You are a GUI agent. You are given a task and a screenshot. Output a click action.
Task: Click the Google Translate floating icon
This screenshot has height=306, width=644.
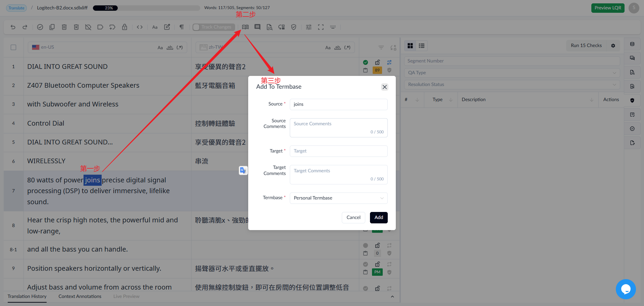tap(243, 171)
